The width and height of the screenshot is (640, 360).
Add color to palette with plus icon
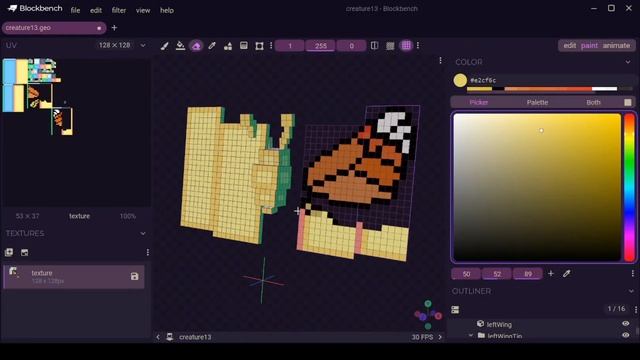click(x=551, y=273)
